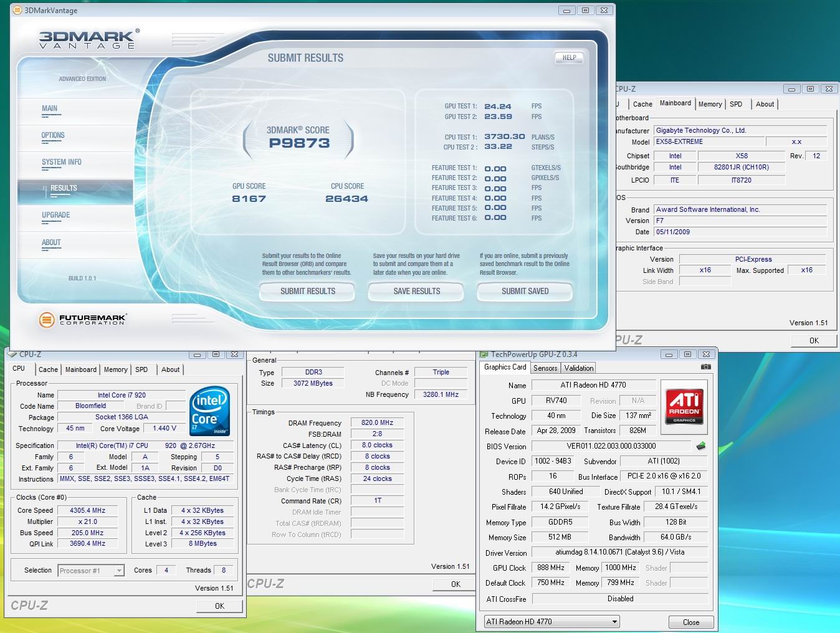Screen dimensions: 840x633
Task: Click the ATI Radeon logo in GPU-Z
Action: (x=684, y=407)
